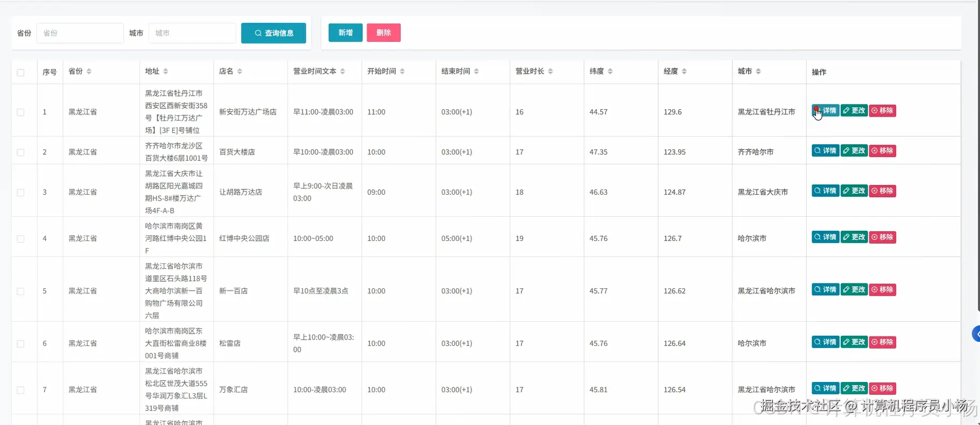
Task: Open 详情 for 松雷店 row
Action: click(826, 342)
